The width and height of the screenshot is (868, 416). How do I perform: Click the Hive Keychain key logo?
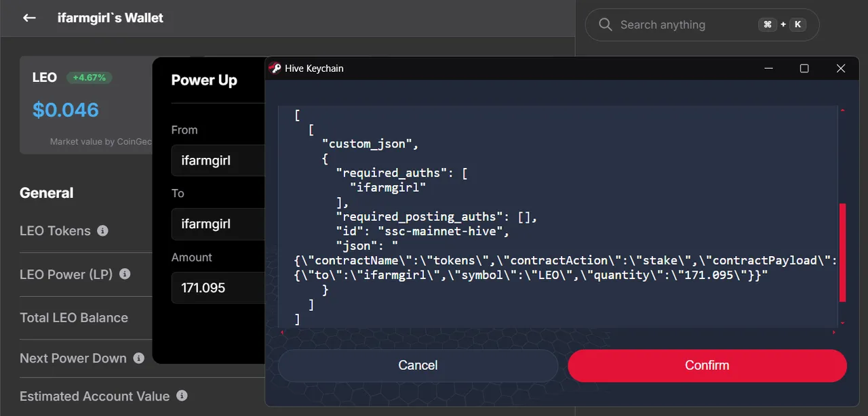pos(275,68)
